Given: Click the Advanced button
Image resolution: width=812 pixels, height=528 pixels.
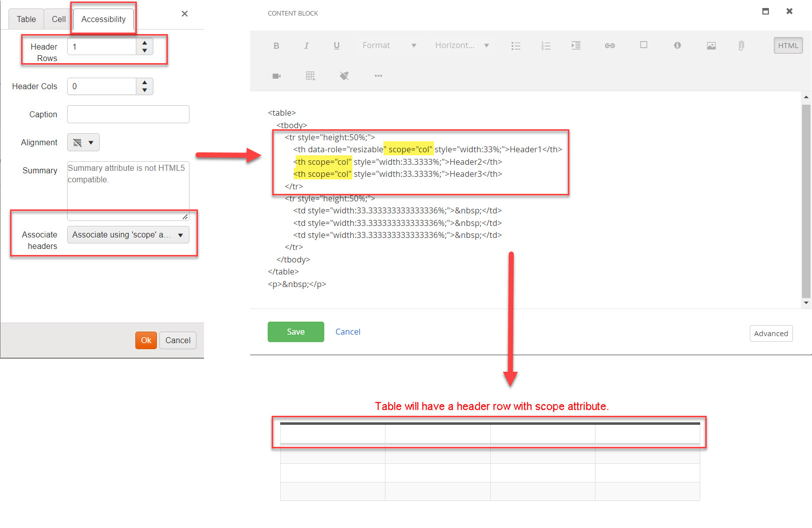Looking at the screenshot, I should [771, 333].
